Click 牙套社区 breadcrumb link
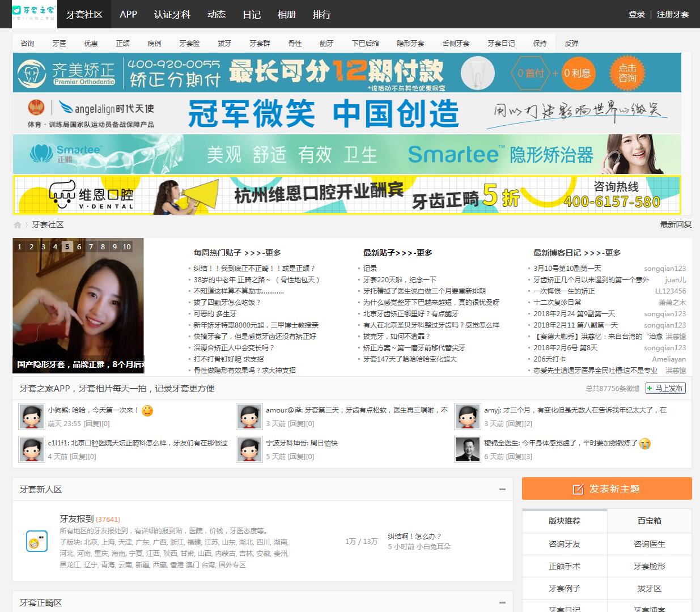The height and width of the screenshot is (612, 700). point(48,224)
